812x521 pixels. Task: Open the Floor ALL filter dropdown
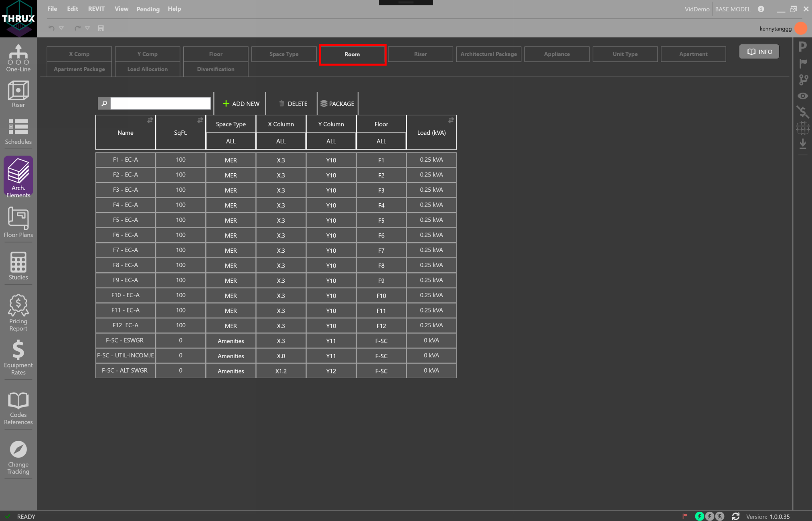click(381, 141)
